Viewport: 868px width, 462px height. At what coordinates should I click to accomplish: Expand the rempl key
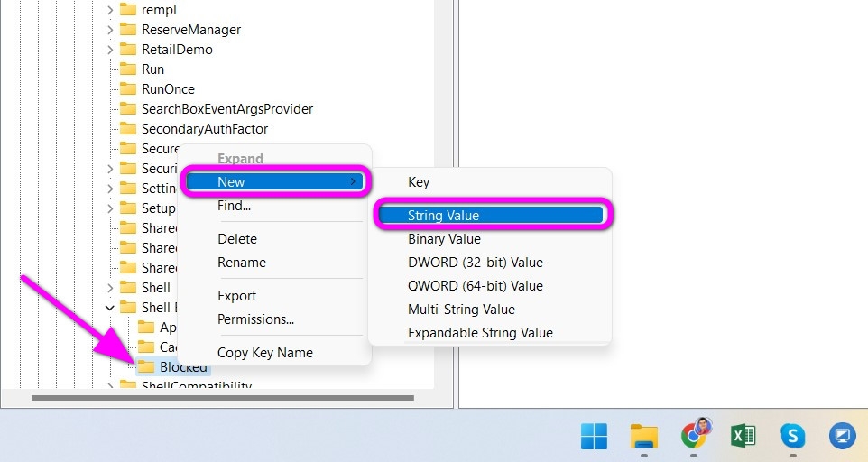(x=109, y=10)
